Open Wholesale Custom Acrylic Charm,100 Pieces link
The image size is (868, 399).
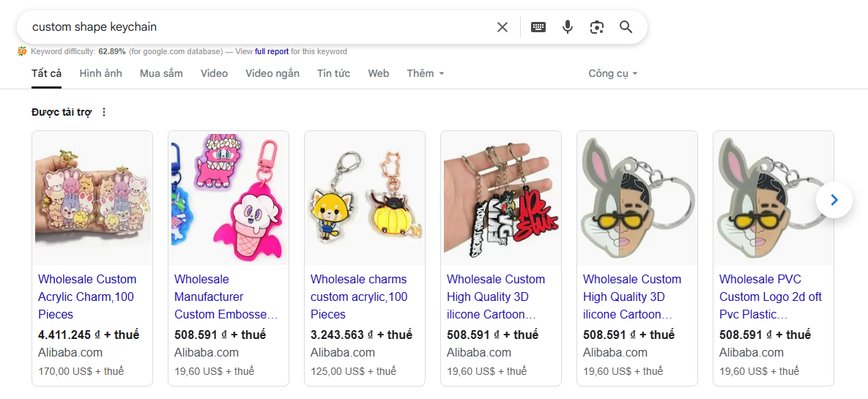point(87,297)
